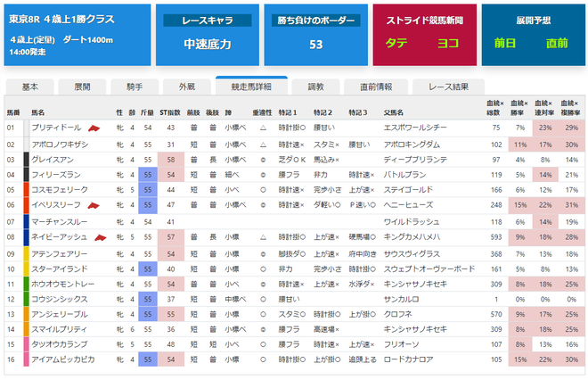
Task: Click 前日 in the 展開予想 panel
Action: (x=505, y=43)
